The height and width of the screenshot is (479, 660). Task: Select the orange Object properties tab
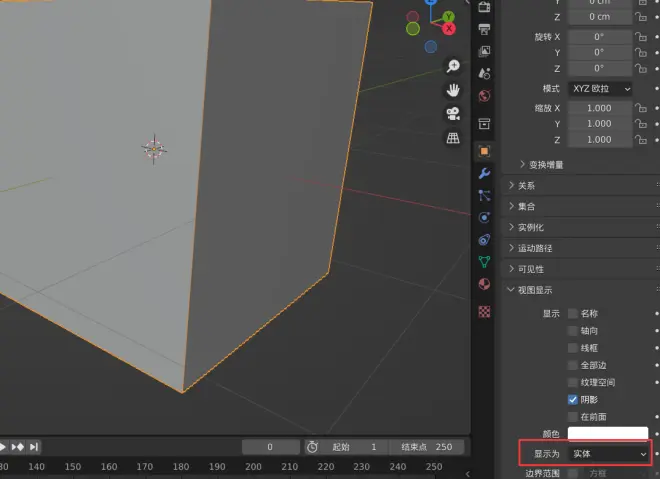484,151
